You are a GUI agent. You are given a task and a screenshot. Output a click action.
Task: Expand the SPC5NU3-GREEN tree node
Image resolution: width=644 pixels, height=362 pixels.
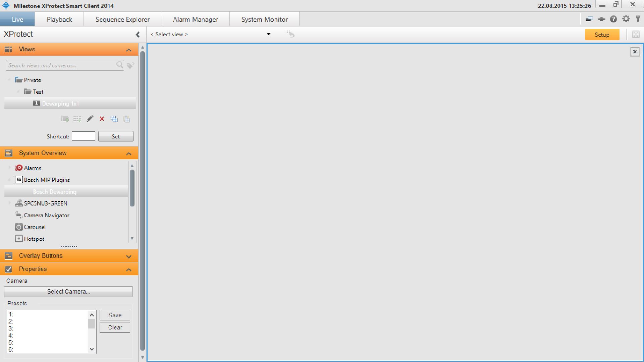tap(9, 203)
